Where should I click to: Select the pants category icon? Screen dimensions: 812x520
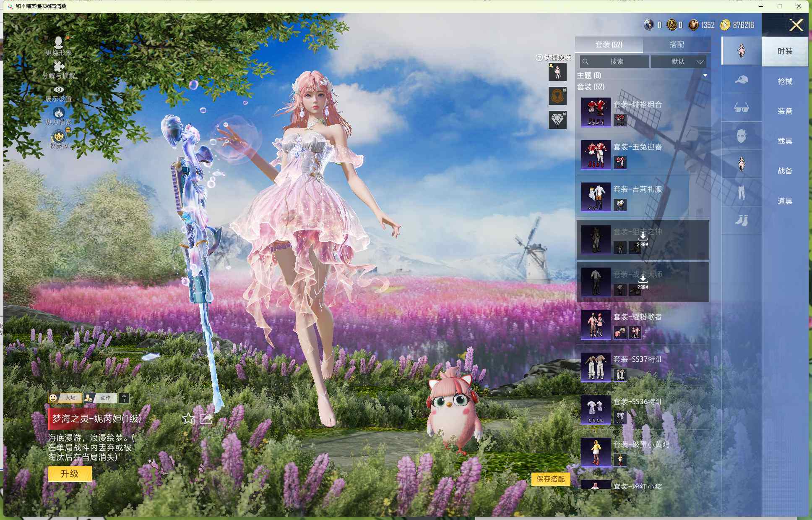(741, 192)
